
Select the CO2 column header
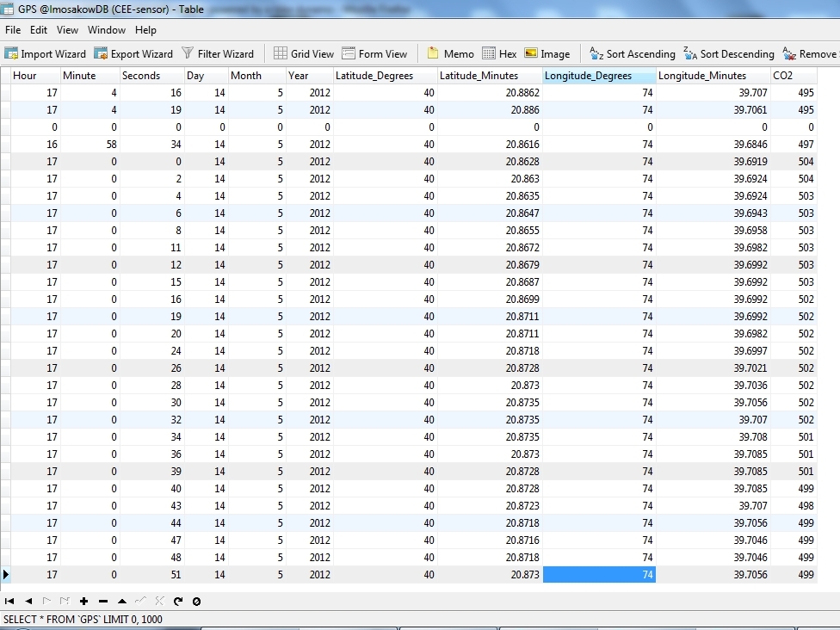click(794, 76)
